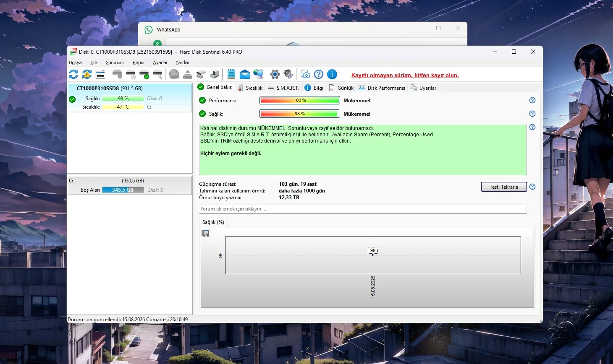613x364 pixels.
Task: Open the Görünüm menu
Action: coord(115,62)
